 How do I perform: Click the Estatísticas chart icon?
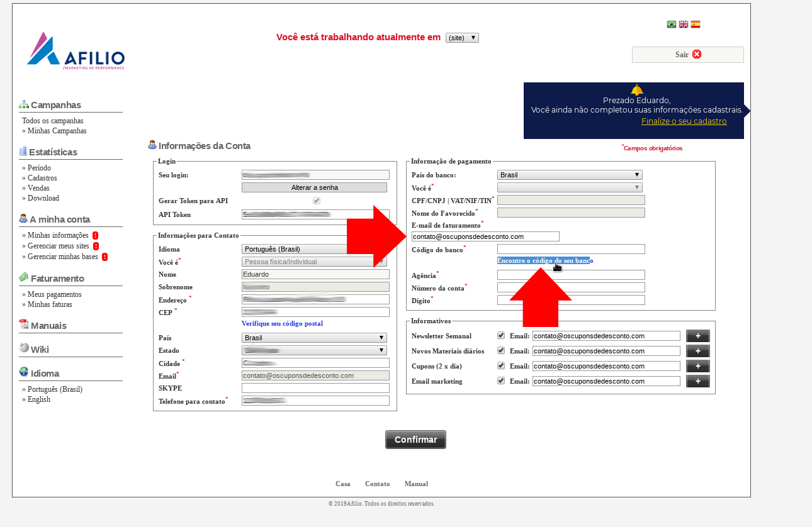(x=23, y=151)
